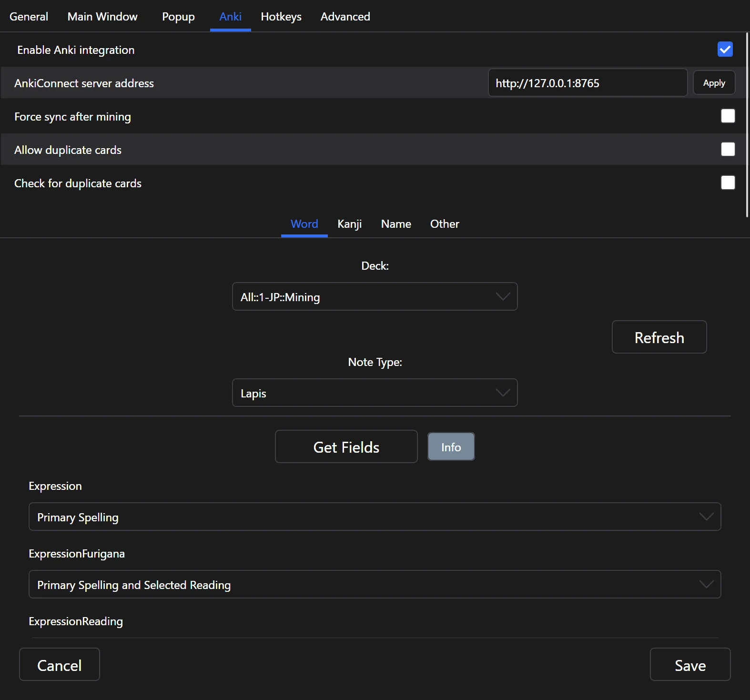Viewport: 750px width, 700px height.
Task: Open the Hotkeys tab
Action: pos(281,17)
